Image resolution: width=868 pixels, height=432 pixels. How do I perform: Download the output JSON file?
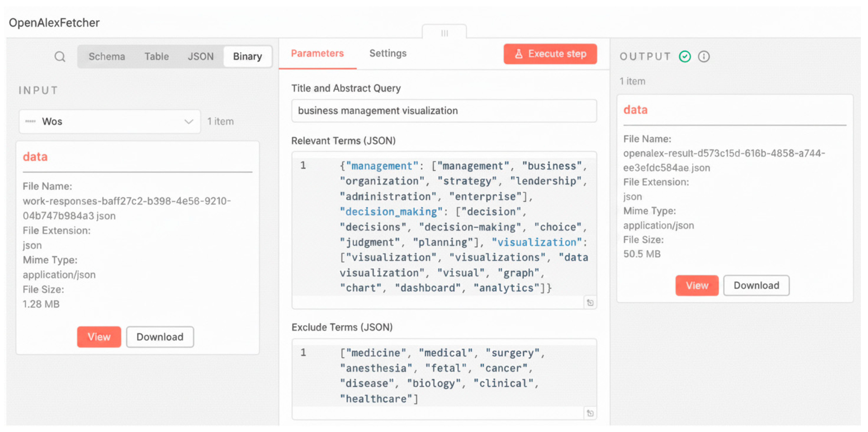coord(756,286)
